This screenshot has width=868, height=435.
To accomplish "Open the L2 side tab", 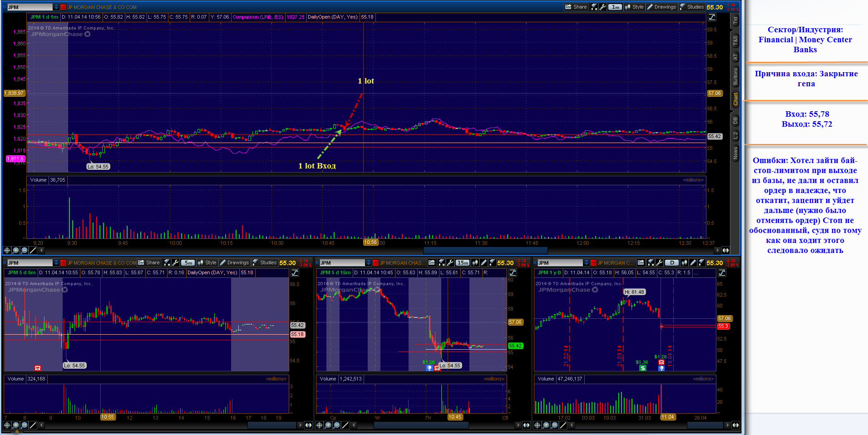I will point(735,135).
